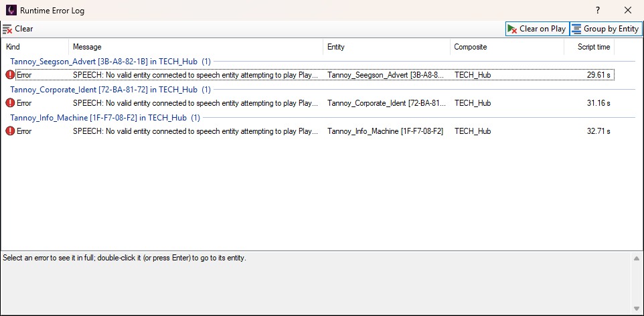Toggle Group by Entity mode
The width and height of the screenshot is (644, 316).
tap(606, 29)
